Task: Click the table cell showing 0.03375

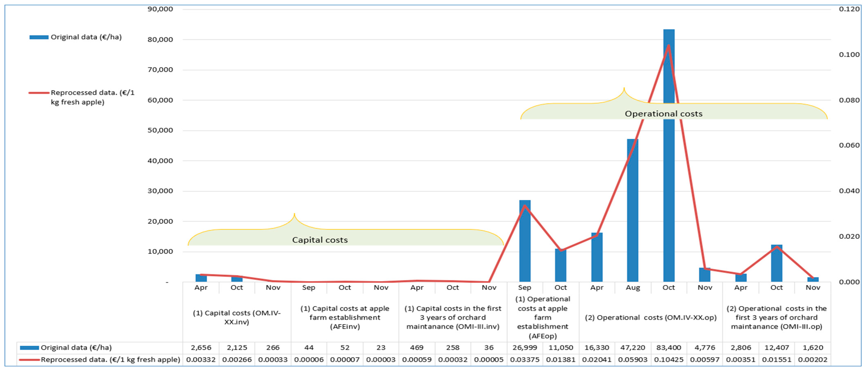Action: point(525,359)
